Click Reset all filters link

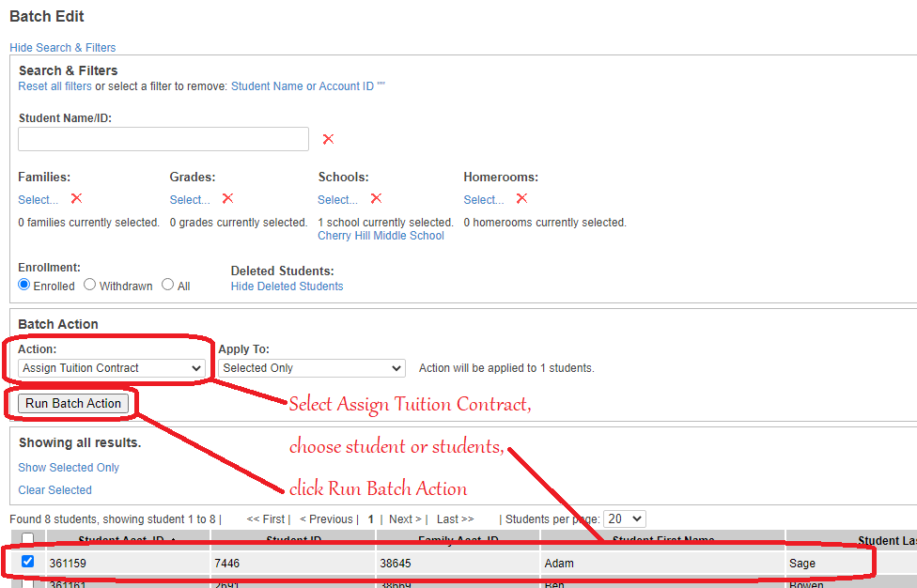pos(55,86)
